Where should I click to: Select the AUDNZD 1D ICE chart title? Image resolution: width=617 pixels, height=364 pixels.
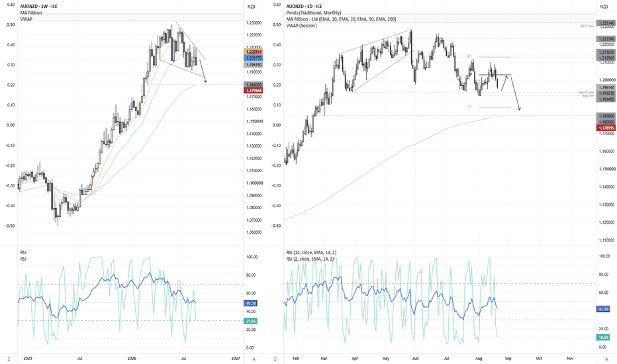304,7
